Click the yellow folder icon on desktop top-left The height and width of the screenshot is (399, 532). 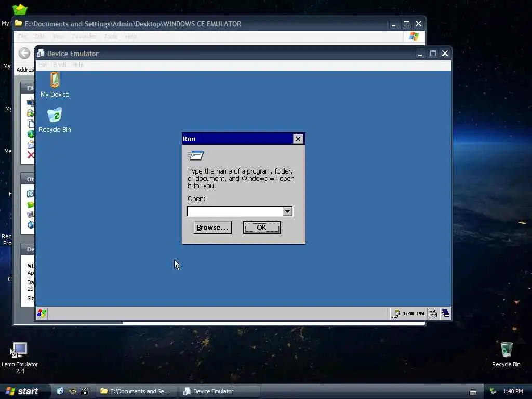pos(20,9)
